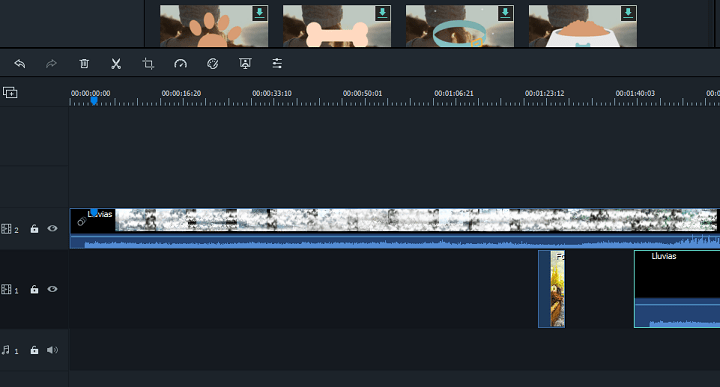Open the Crop and zoom tool

[148, 63]
